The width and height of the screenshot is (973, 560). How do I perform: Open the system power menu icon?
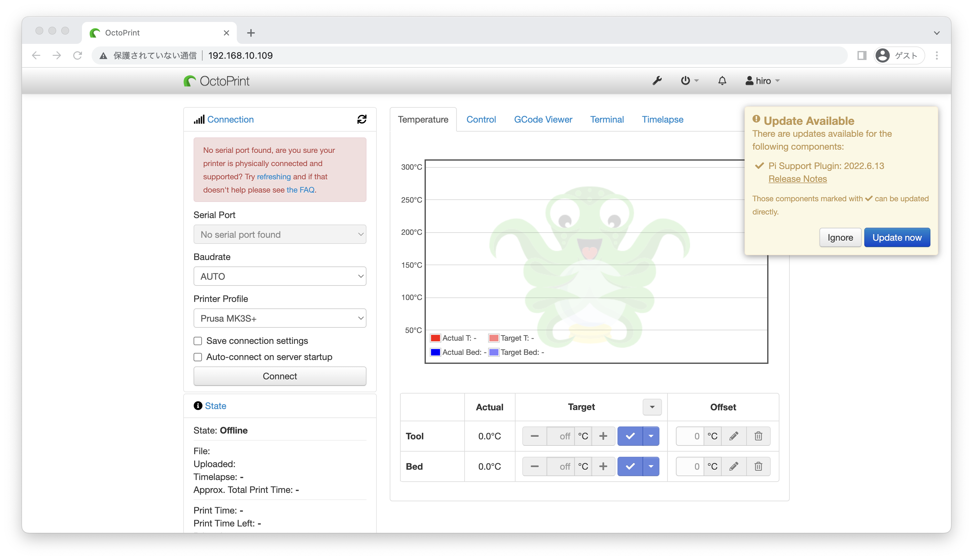(689, 81)
